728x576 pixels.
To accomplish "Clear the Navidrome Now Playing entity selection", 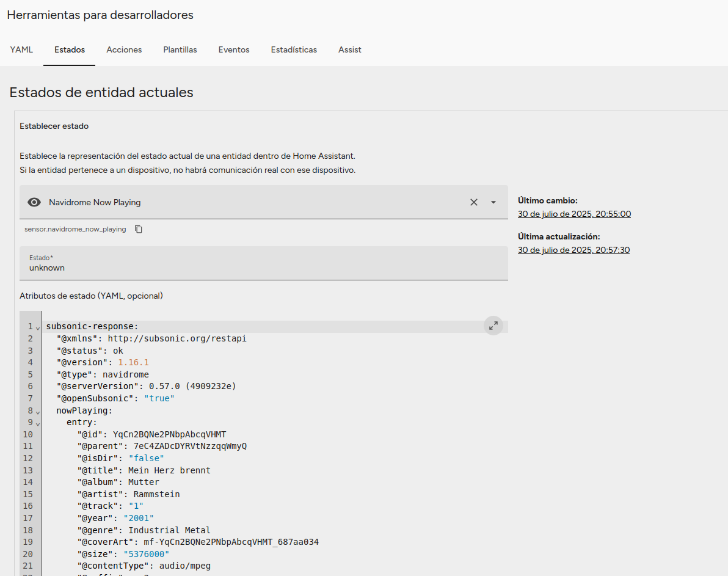I will [x=473, y=202].
